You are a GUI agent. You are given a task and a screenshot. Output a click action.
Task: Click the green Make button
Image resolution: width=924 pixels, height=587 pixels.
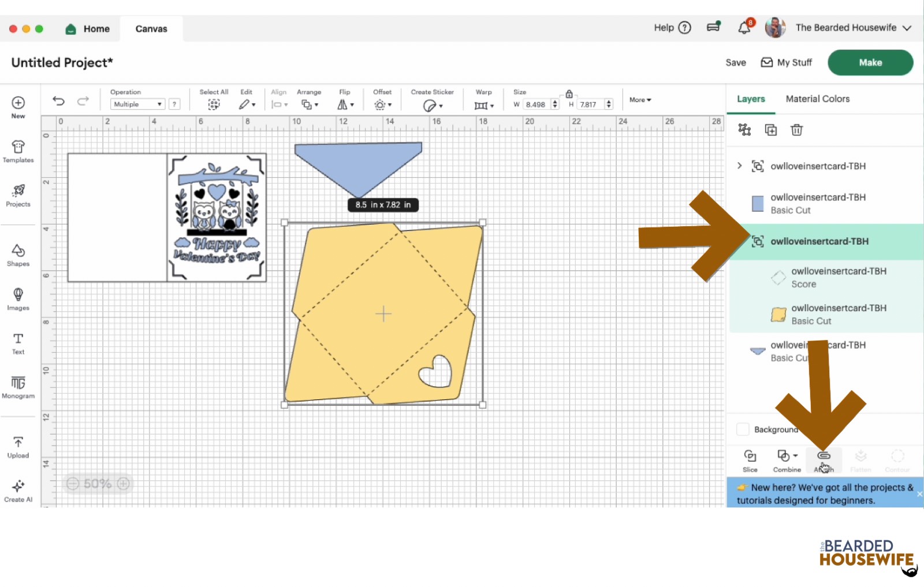point(870,62)
